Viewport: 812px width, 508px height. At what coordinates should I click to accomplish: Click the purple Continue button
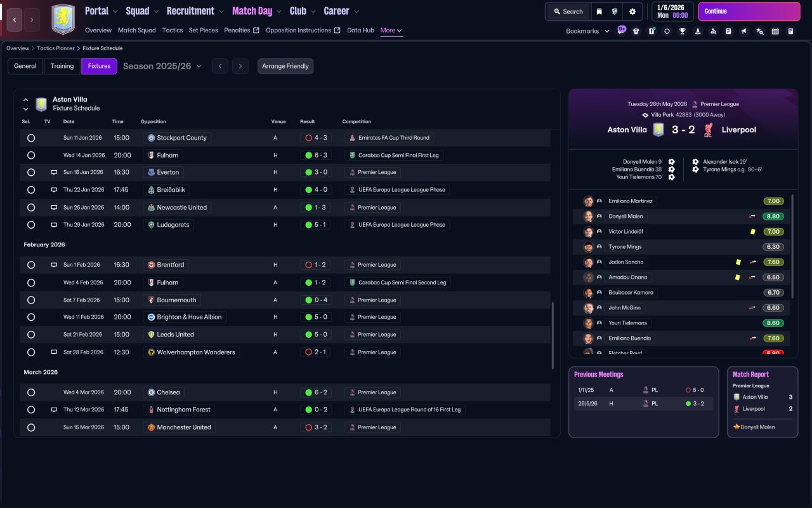click(749, 11)
